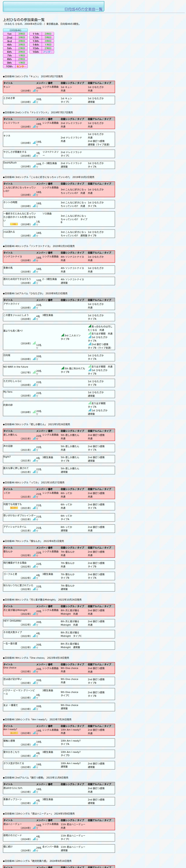Click green triangle icon before 5th 風に吹かれても
This screenshot has width=186, height=868.
[x=62, y=368]
